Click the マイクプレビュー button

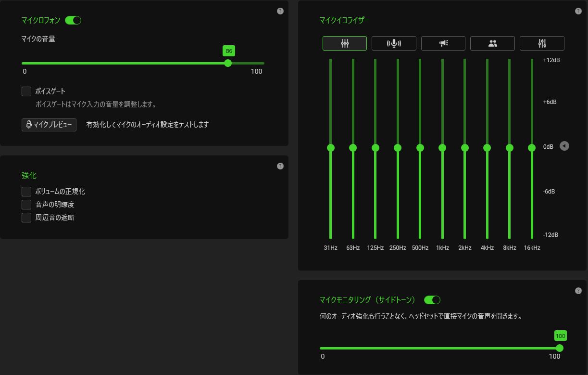coord(49,125)
